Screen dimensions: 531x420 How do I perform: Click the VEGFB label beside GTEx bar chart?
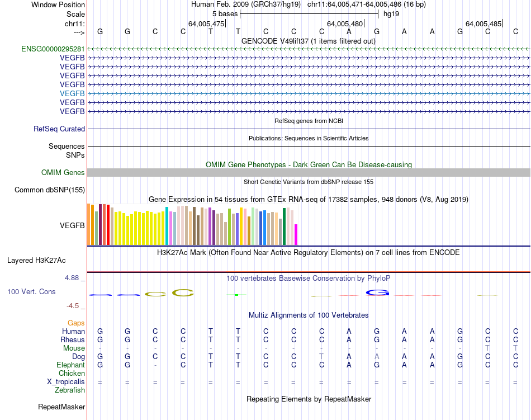[x=72, y=225]
